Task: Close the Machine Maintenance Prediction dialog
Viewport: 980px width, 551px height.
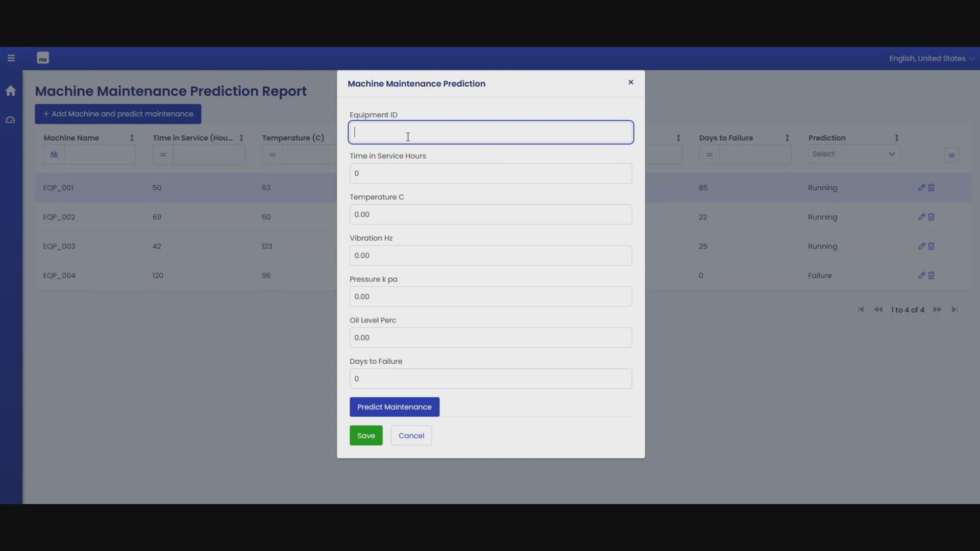Action: [x=631, y=82]
